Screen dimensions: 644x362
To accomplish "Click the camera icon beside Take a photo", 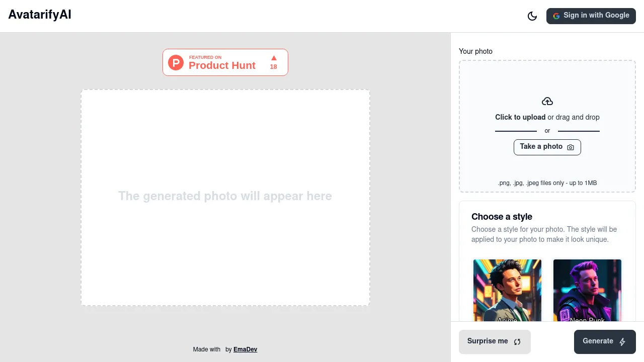I will click(571, 147).
